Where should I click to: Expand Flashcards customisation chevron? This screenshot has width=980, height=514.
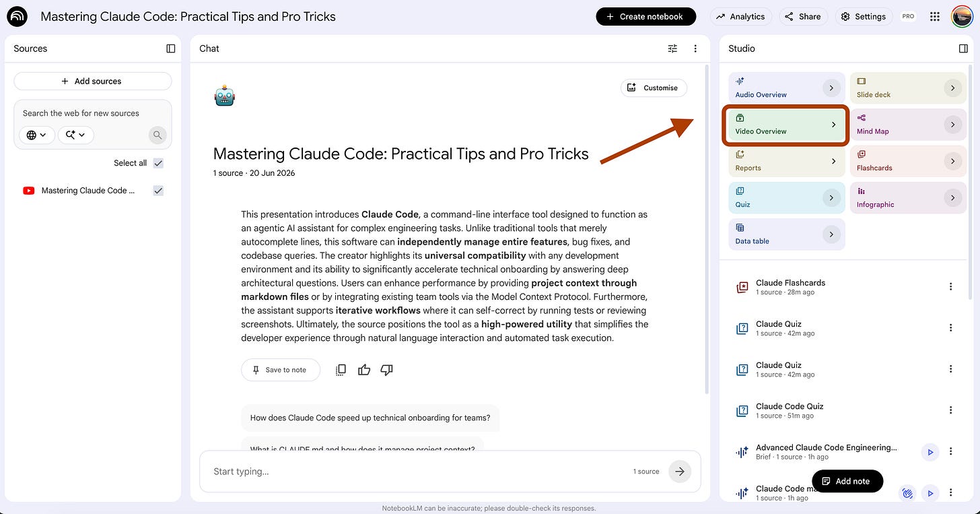(x=952, y=161)
